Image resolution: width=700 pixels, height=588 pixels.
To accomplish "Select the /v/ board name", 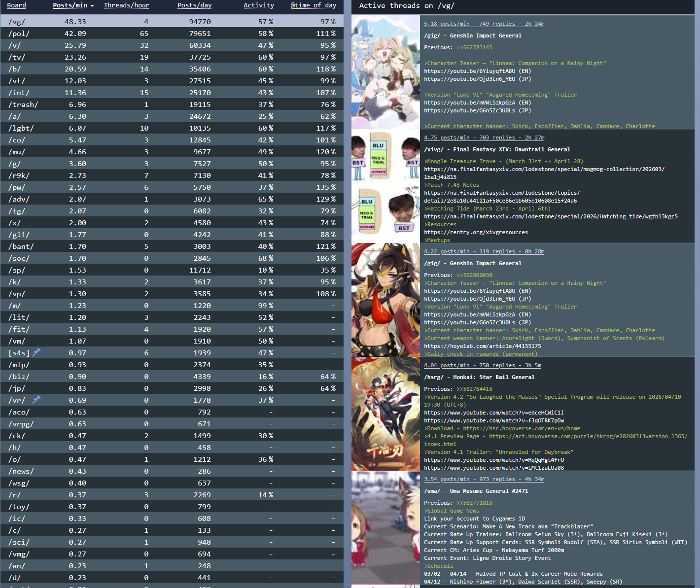I will pos(14,45).
